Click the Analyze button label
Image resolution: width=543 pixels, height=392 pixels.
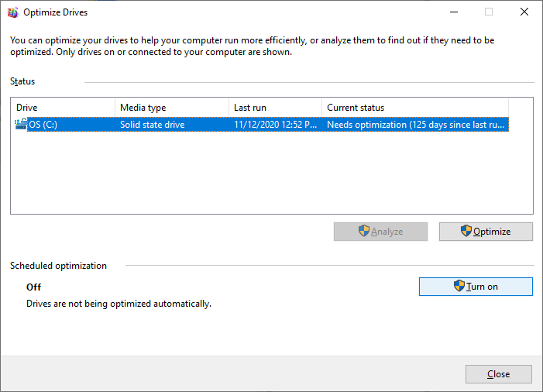tap(387, 232)
